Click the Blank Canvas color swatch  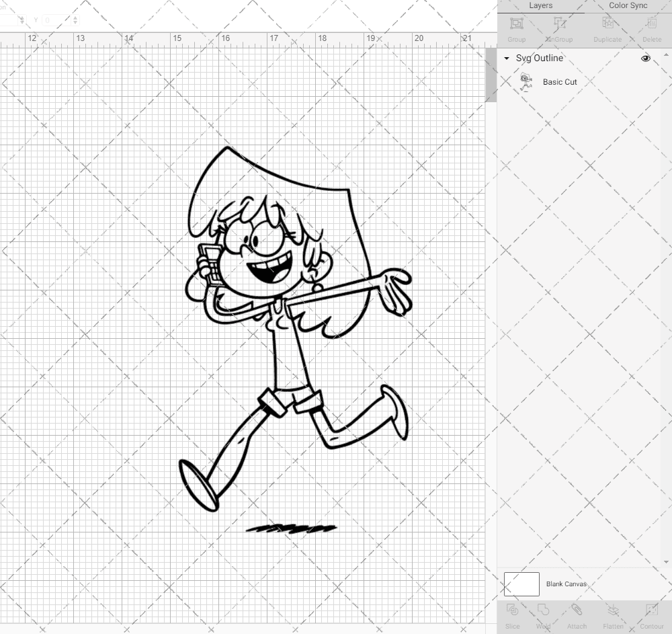click(521, 584)
